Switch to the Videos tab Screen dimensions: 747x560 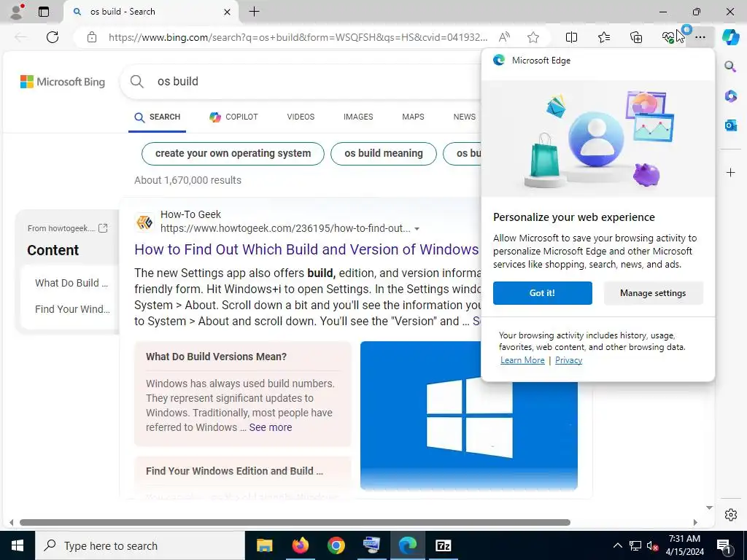coord(301,117)
